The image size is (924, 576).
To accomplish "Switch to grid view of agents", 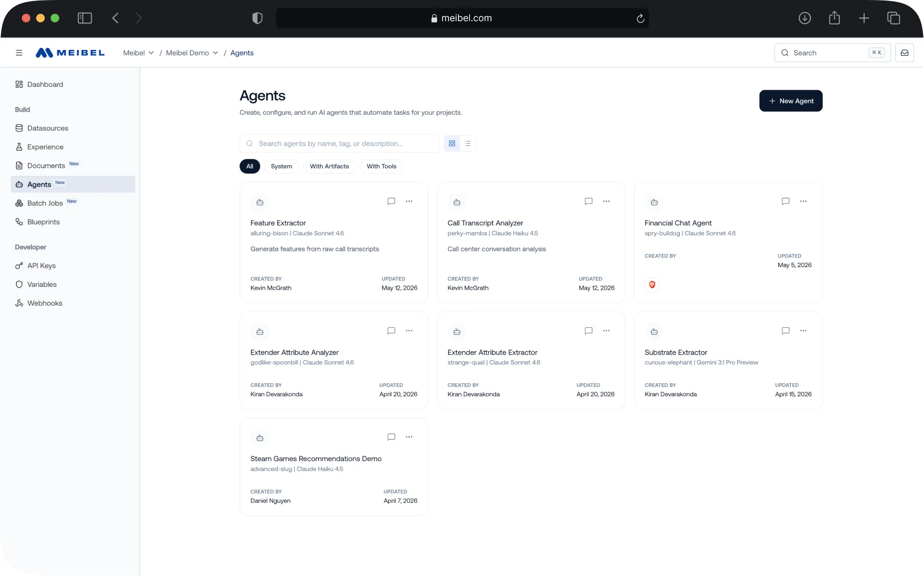I will click(452, 144).
